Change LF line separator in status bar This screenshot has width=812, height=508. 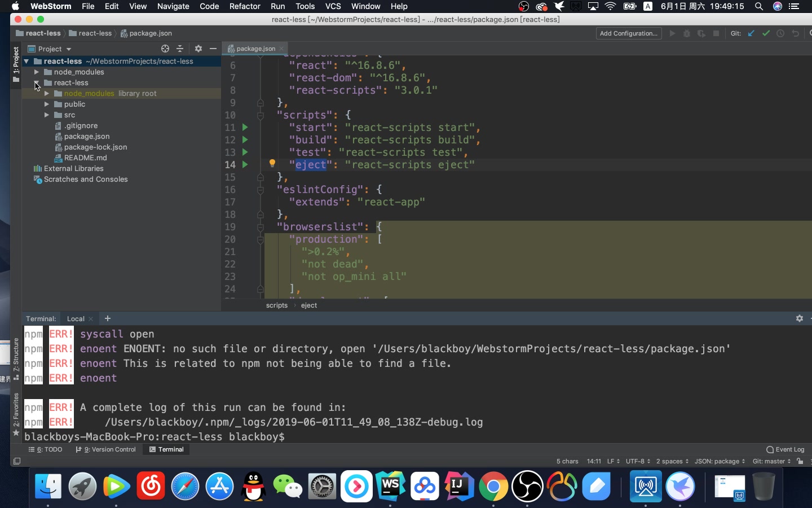[614, 461]
